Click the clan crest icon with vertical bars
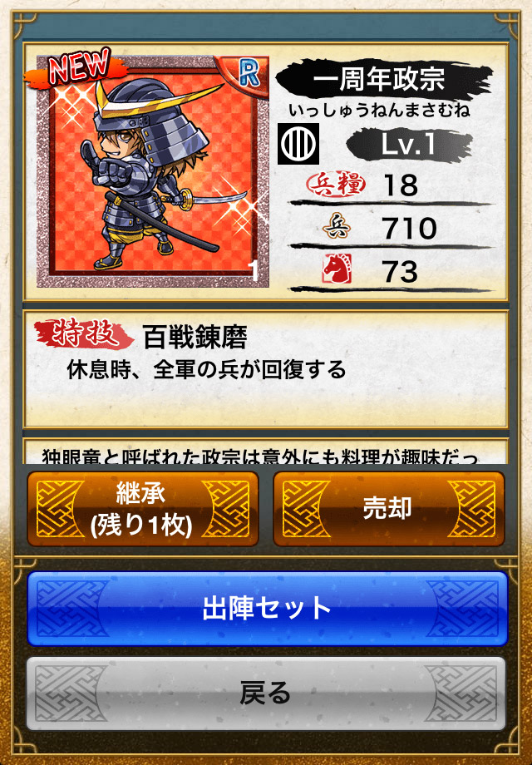The height and width of the screenshot is (765, 532). click(x=298, y=143)
